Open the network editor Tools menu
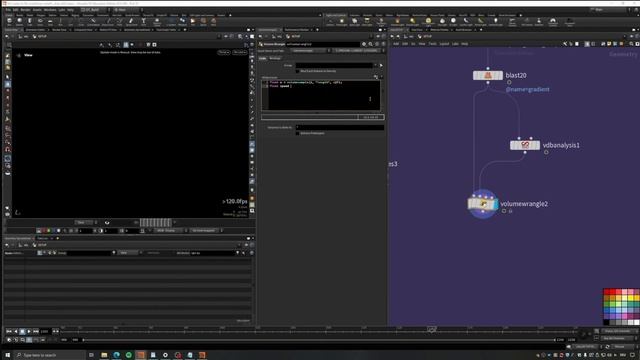Image resolution: width=640 pixels, height=360 pixels. pos(432,44)
